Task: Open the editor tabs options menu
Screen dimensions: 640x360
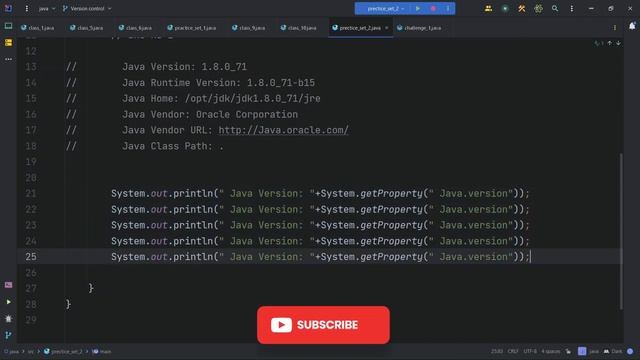Action: 615,28
